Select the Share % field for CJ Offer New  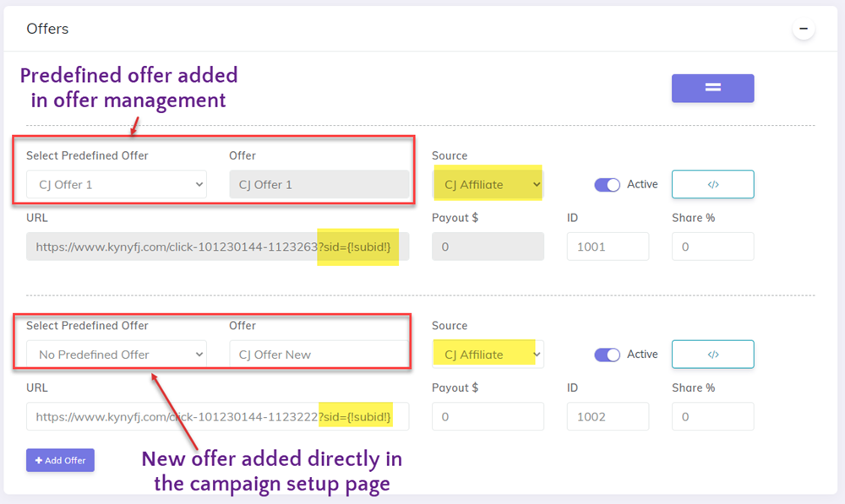712,416
